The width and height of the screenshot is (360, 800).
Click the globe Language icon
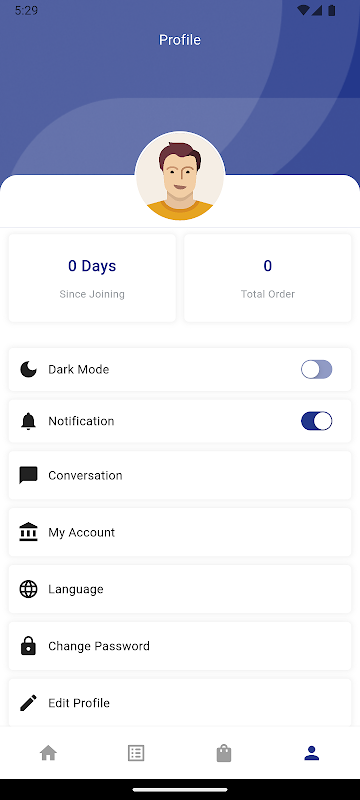[x=29, y=589]
